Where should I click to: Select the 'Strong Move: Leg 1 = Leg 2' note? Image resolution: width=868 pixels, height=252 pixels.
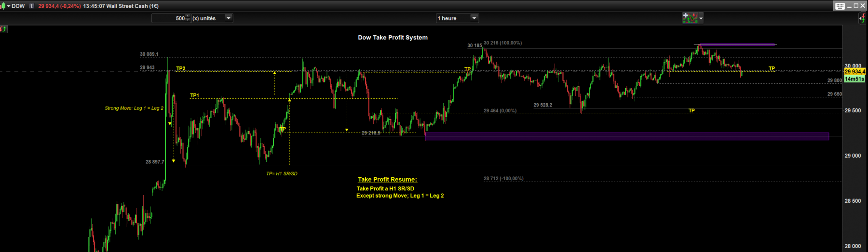pos(134,108)
